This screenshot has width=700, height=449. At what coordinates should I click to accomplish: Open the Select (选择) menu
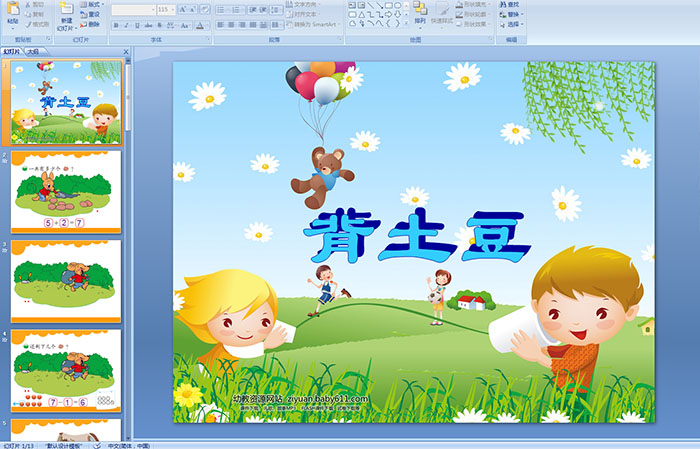[x=512, y=24]
